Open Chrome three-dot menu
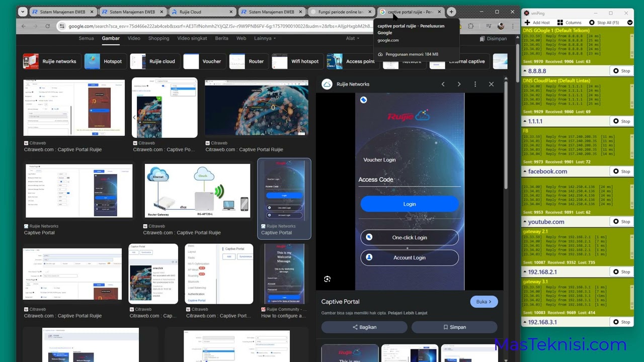The width and height of the screenshot is (644, 362). [x=513, y=26]
